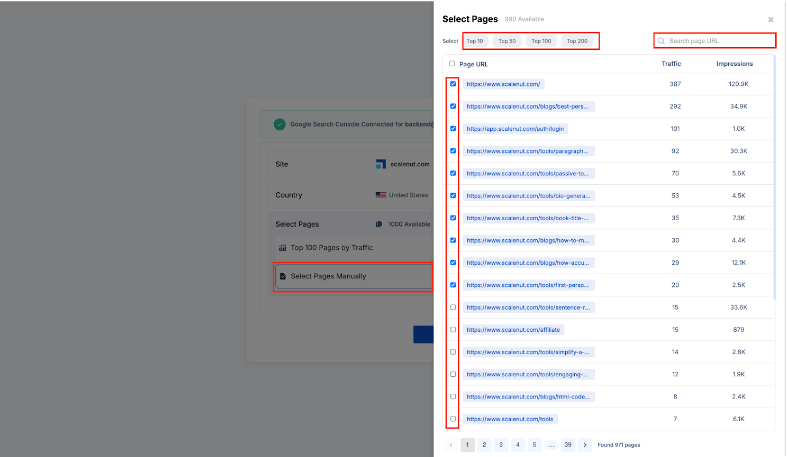Click the page icon beside Select Pages Manually
The height and width of the screenshot is (457, 787).
[283, 276]
